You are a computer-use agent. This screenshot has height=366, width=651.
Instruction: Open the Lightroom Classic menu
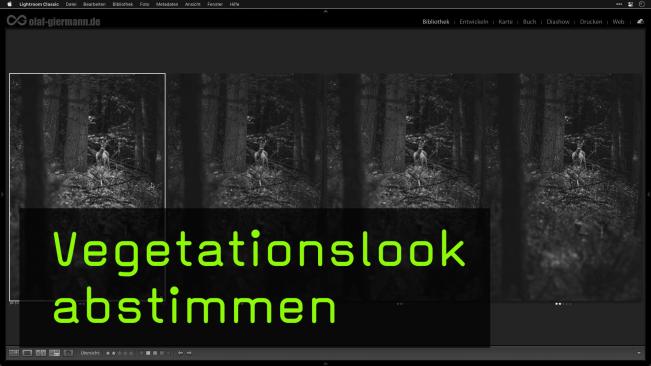pos(39,4)
